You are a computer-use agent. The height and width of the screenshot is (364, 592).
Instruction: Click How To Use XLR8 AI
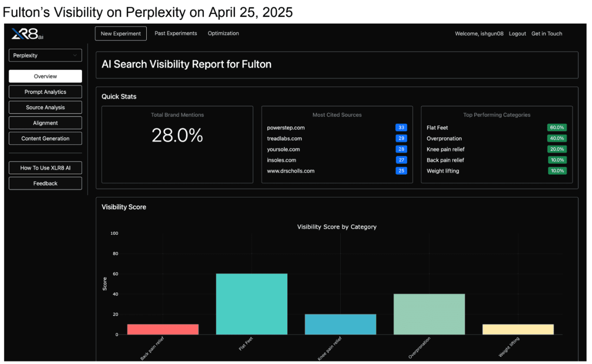[45, 168]
